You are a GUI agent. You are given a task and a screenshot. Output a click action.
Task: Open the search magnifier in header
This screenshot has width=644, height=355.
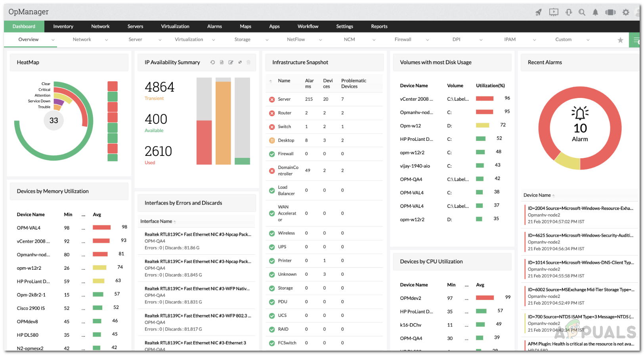point(582,12)
